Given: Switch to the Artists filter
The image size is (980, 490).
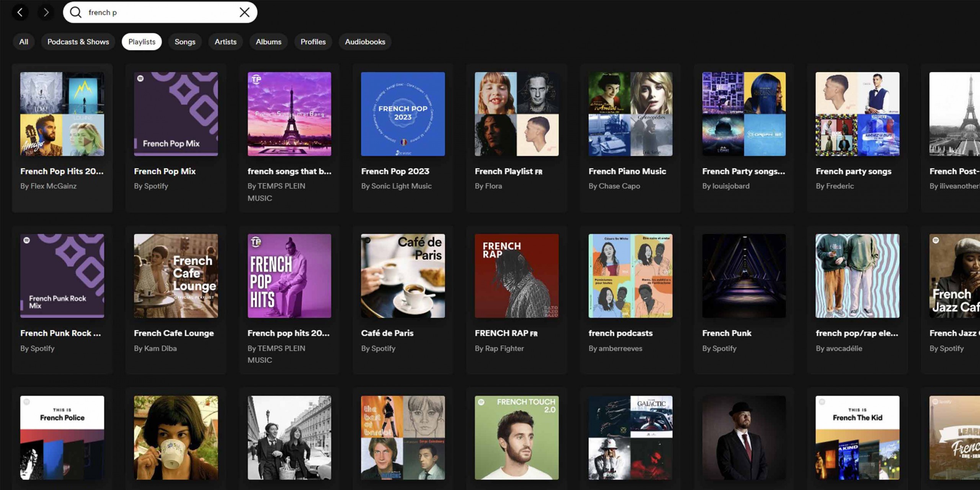Looking at the screenshot, I should pyautogui.click(x=225, y=42).
